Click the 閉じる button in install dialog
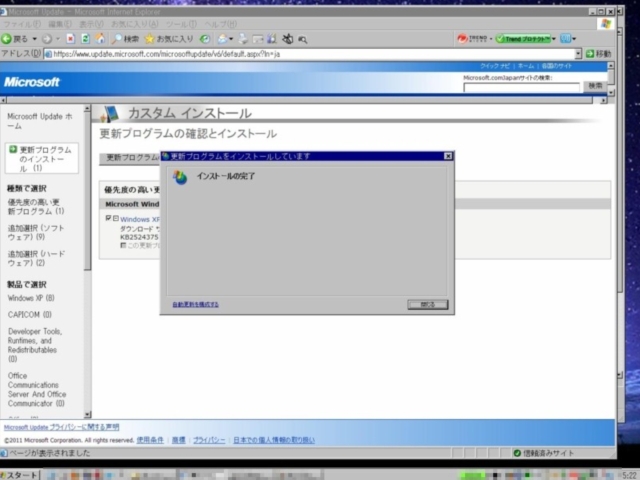 [x=428, y=304]
